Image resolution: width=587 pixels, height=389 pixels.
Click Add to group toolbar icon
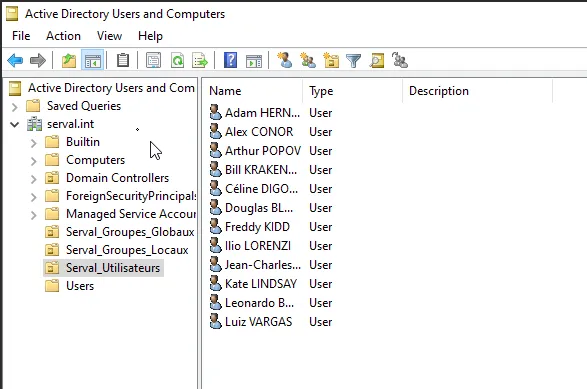click(399, 60)
